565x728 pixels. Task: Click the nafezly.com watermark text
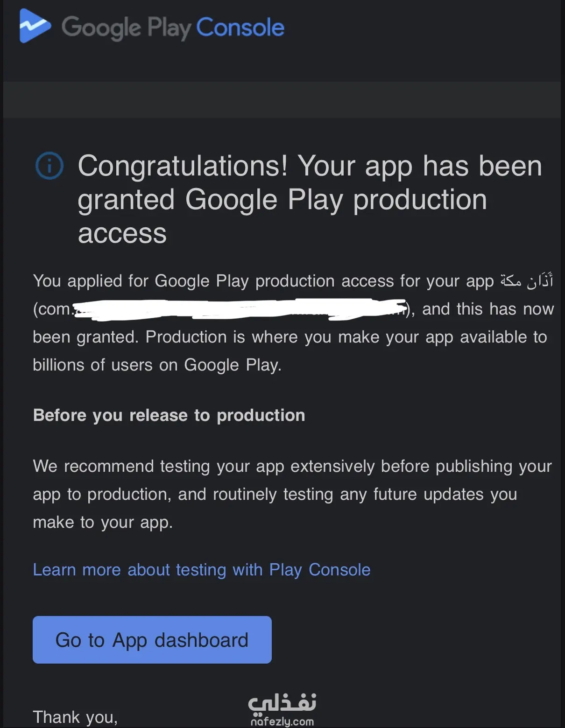coord(282,721)
